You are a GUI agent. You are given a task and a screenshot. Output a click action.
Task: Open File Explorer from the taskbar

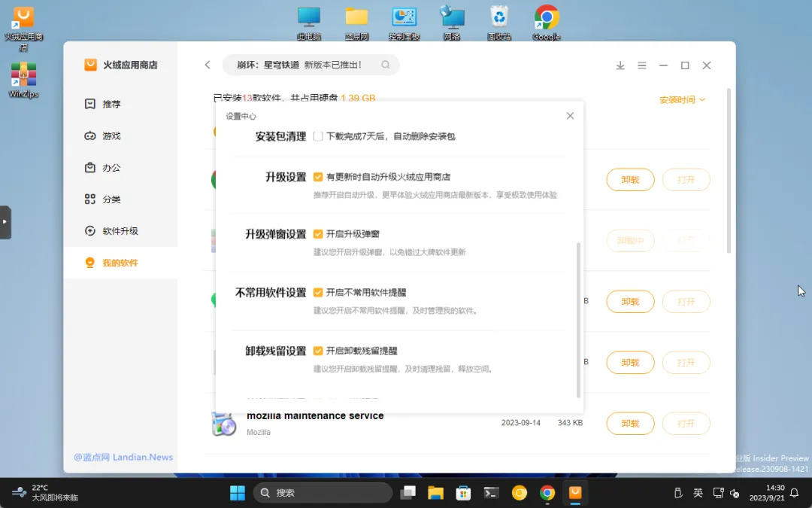pos(435,492)
